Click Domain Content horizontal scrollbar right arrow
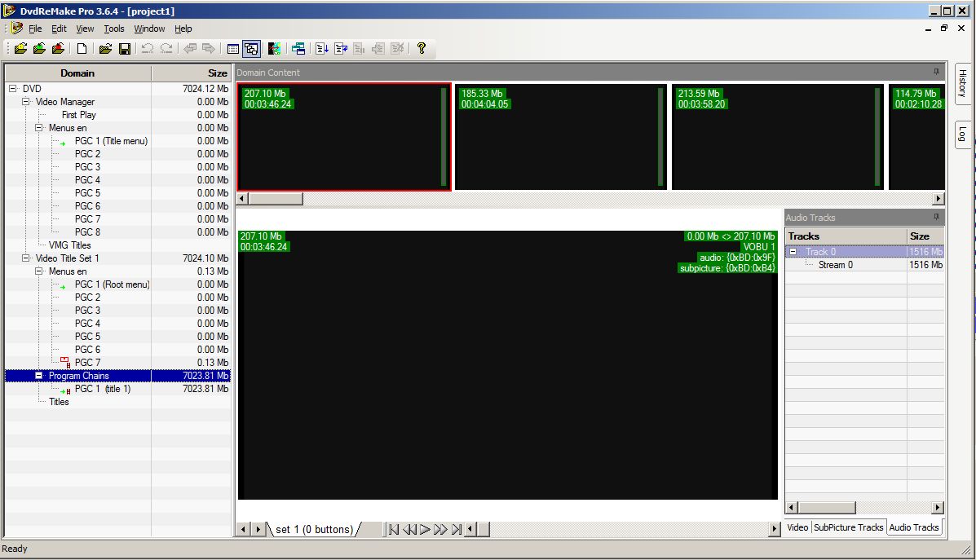Screen dimensions: 976x560 click(938, 199)
